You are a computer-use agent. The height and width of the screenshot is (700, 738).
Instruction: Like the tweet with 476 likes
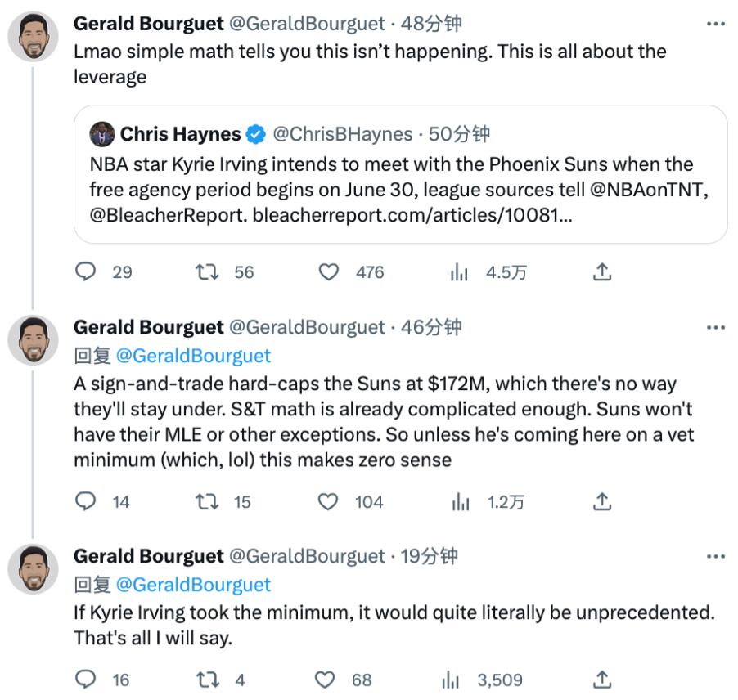pyautogui.click(x=329, y=271)
